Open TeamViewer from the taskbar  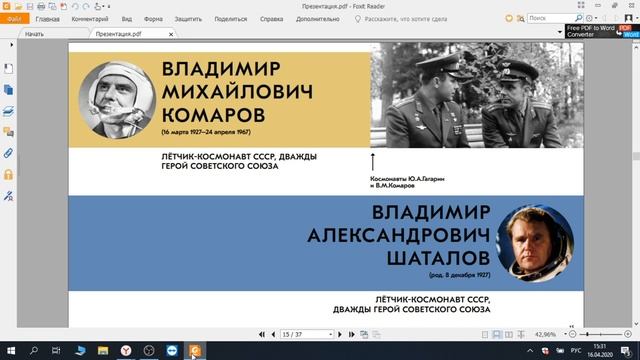pyautogui.click(x=172, y=351)
